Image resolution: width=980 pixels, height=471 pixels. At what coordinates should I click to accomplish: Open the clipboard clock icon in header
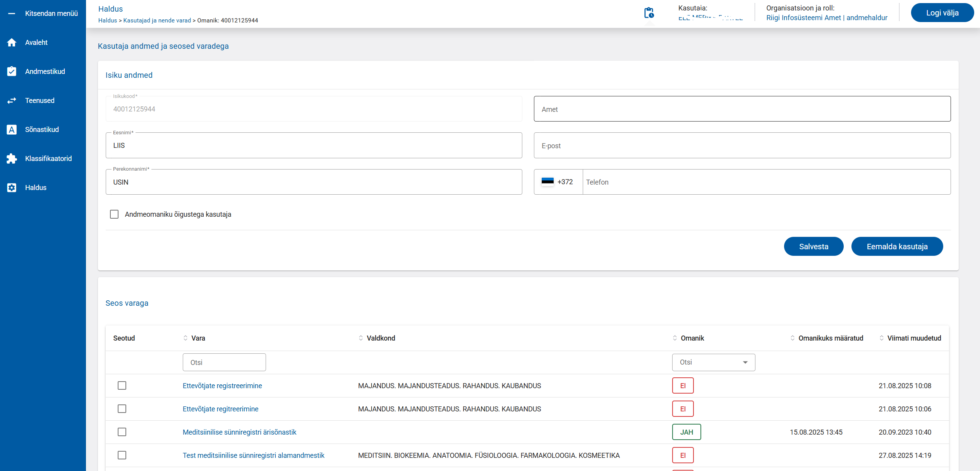click(x=649, y=13)
